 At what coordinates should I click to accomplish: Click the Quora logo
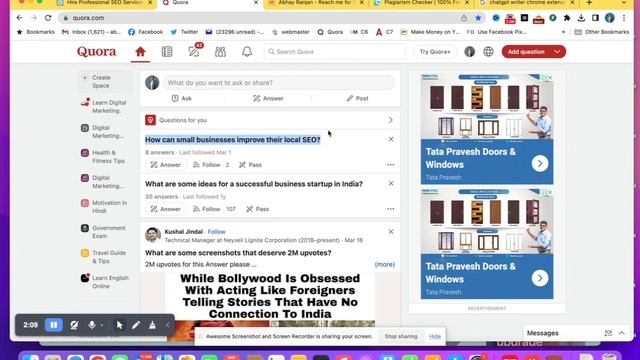pos(97,52)
